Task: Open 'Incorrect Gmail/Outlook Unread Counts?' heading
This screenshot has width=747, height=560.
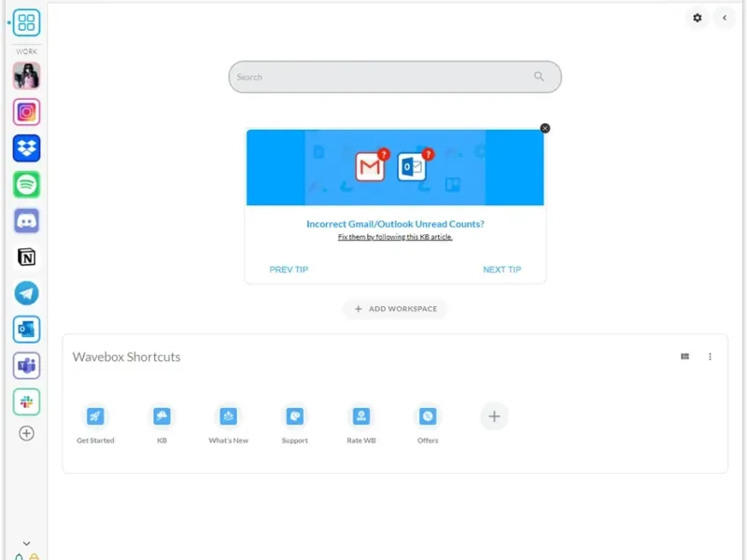Action: click(395, 224)
